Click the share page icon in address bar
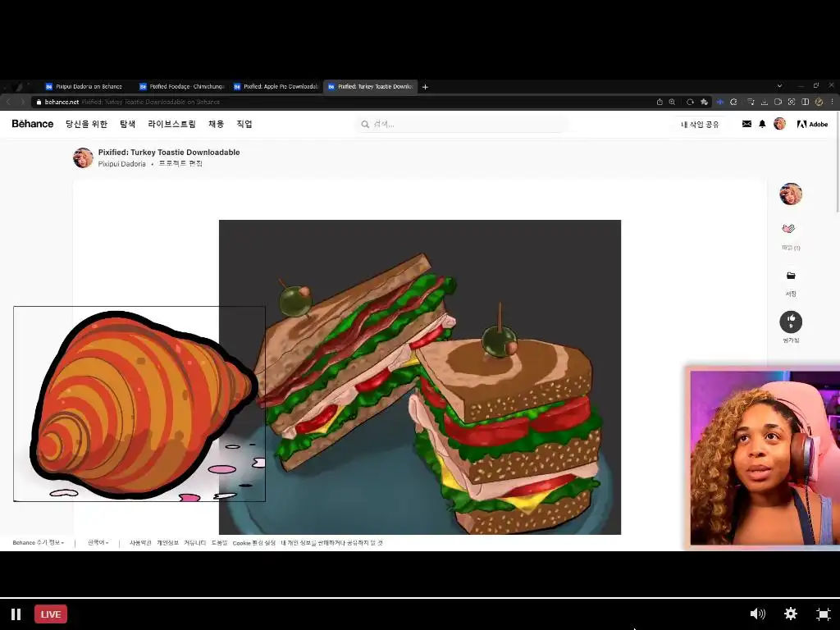 click(660, 102)
